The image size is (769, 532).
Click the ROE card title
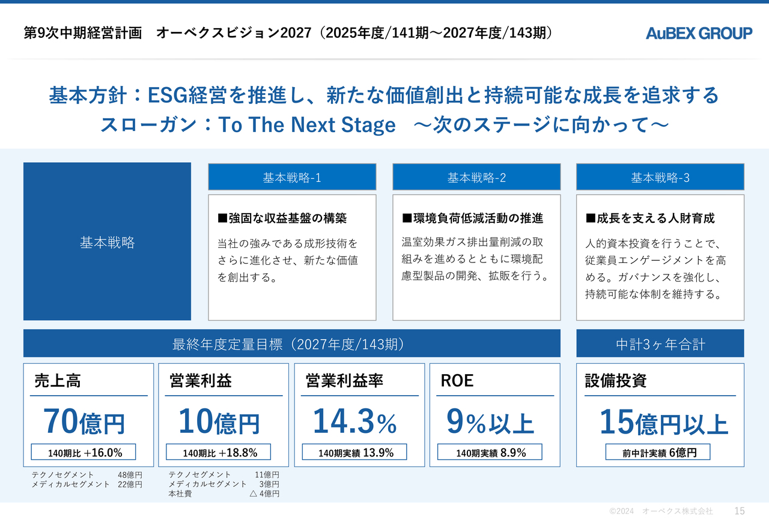457,381
